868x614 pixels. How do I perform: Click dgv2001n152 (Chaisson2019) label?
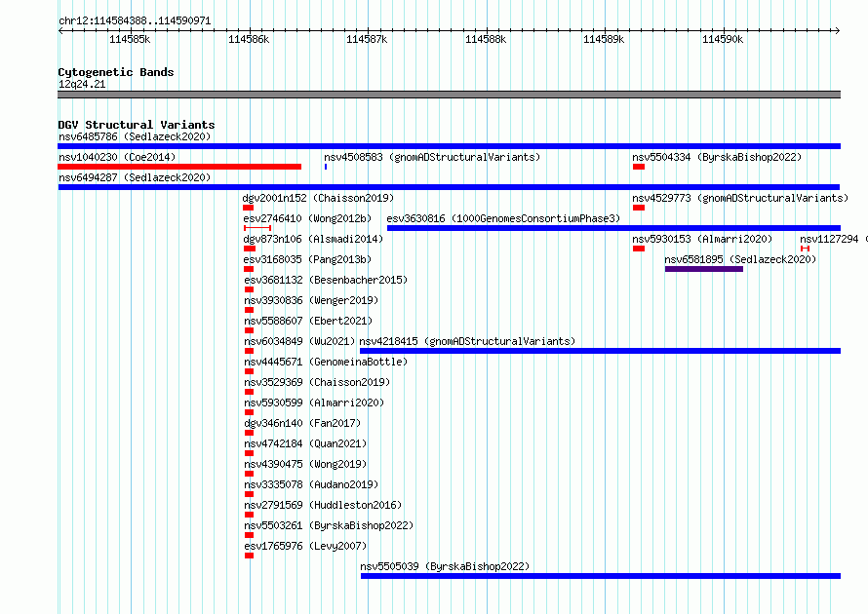click(318, 198)
